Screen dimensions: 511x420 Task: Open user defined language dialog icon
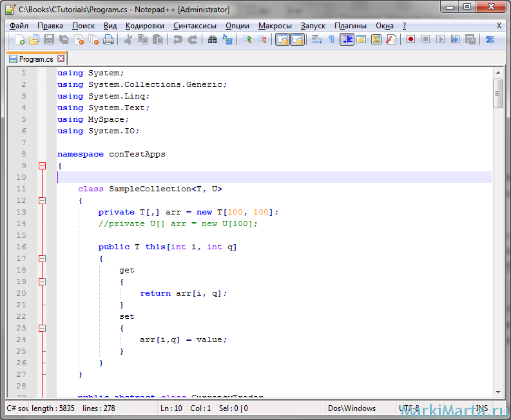[x=362, y=40]
